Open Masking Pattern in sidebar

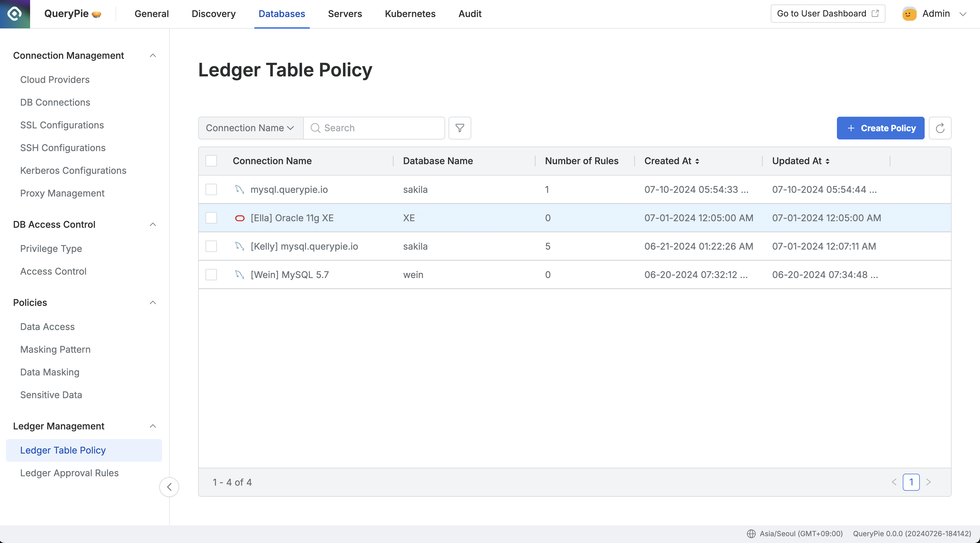[55, 349]
